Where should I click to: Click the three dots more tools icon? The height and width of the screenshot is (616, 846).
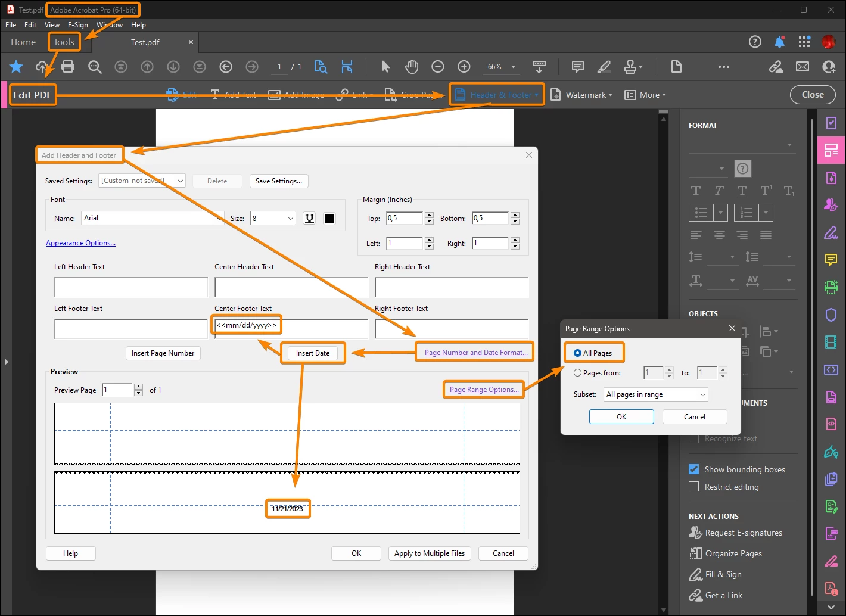pyautogui.click(x=724, y=67)
